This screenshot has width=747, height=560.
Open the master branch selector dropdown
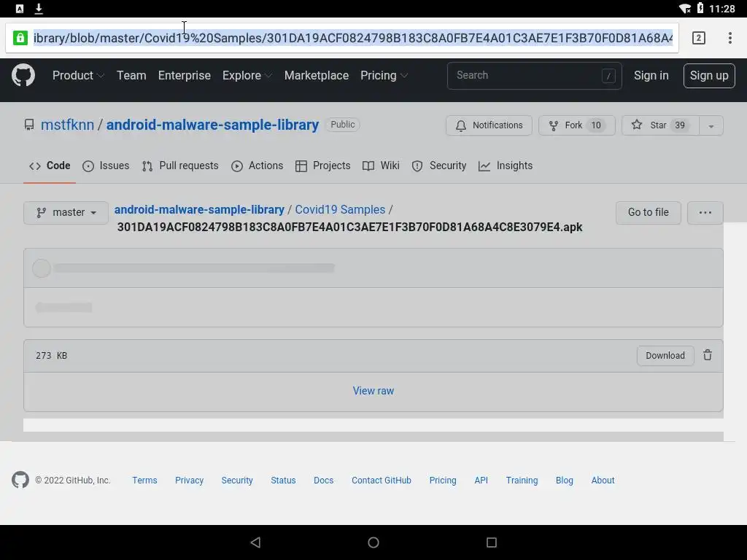click(66, 212)
